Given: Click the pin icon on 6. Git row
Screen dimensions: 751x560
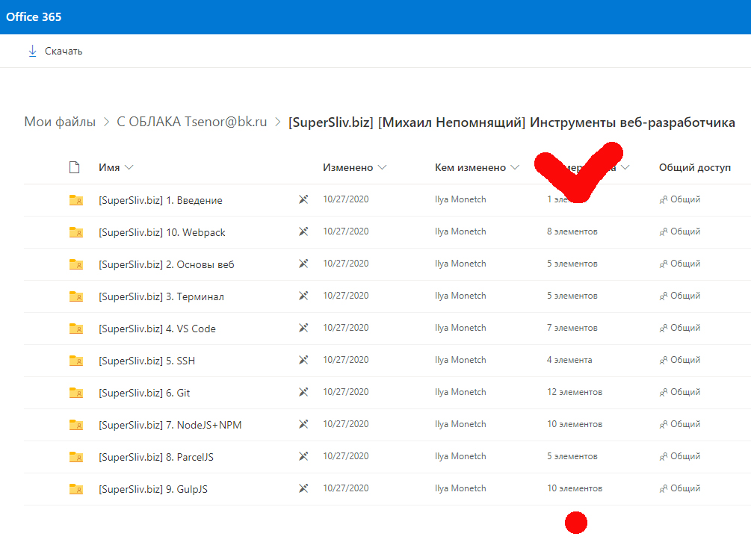Looking at the screenshot, I should pos(303,391).
